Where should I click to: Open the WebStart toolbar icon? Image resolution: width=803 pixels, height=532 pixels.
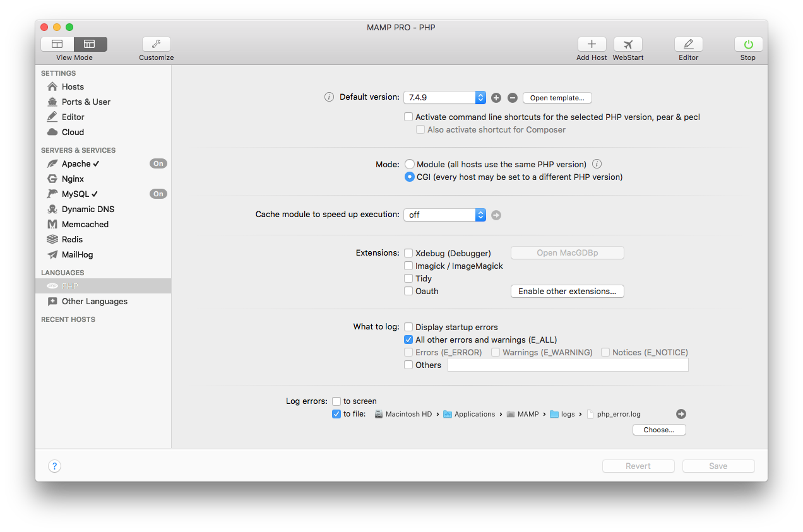point(628,45)
